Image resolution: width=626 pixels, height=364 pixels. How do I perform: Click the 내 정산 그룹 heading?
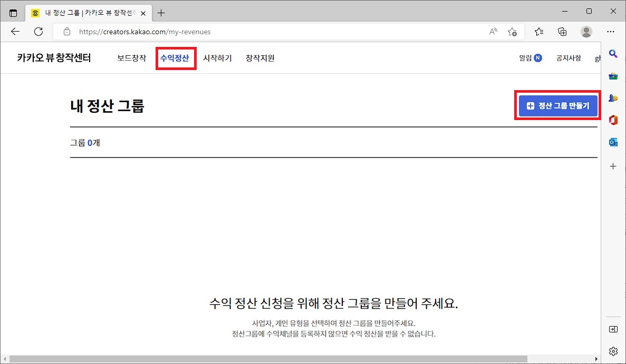[x=107, y=106]
